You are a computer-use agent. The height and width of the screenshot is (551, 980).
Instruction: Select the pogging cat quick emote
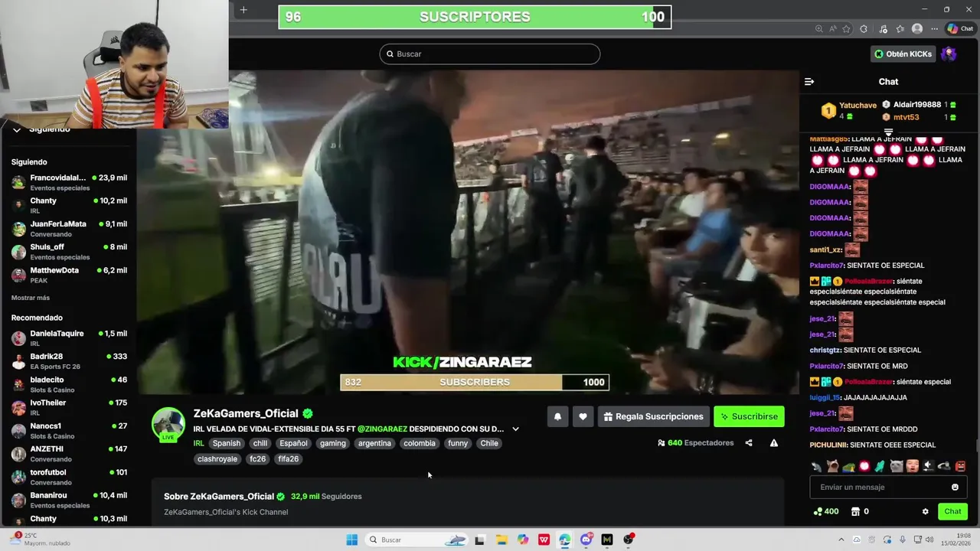832,466
